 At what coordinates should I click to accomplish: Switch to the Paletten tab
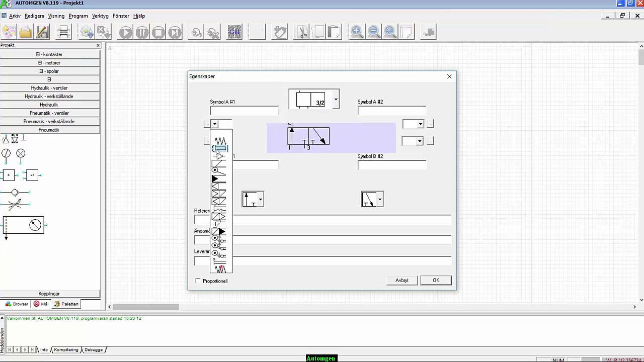point(66,304)
